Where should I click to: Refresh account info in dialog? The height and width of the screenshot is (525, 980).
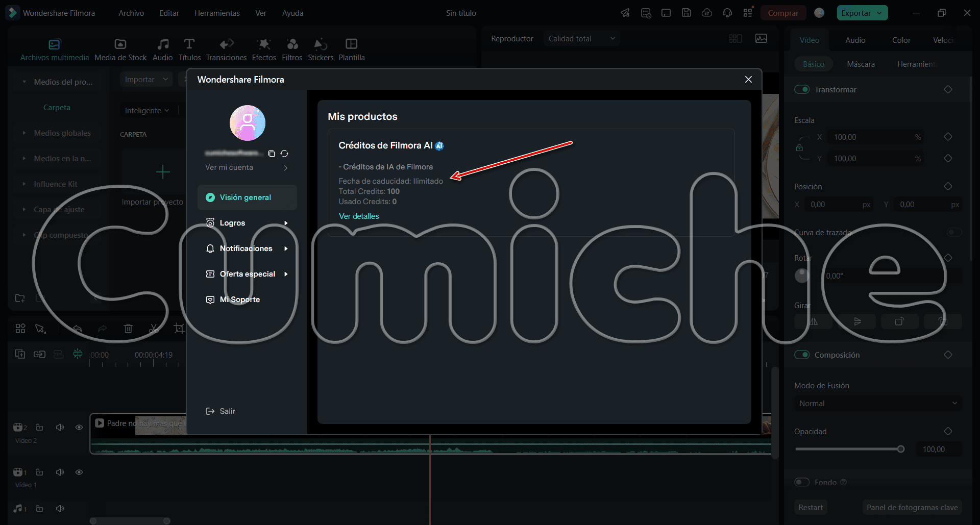click(284, 154)
